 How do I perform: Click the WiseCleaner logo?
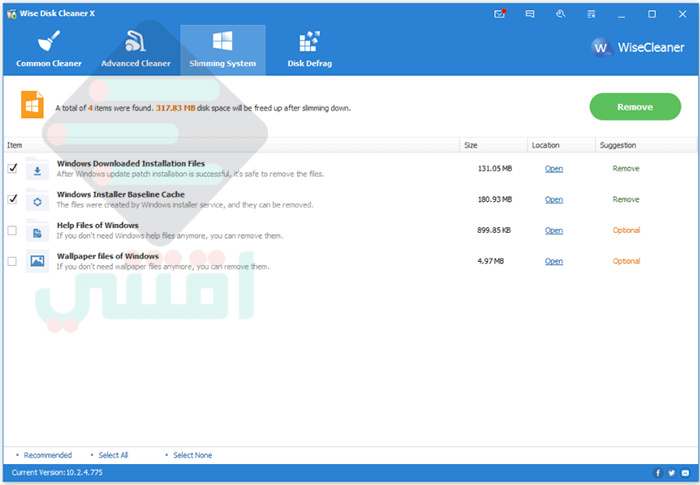point(638,47)
